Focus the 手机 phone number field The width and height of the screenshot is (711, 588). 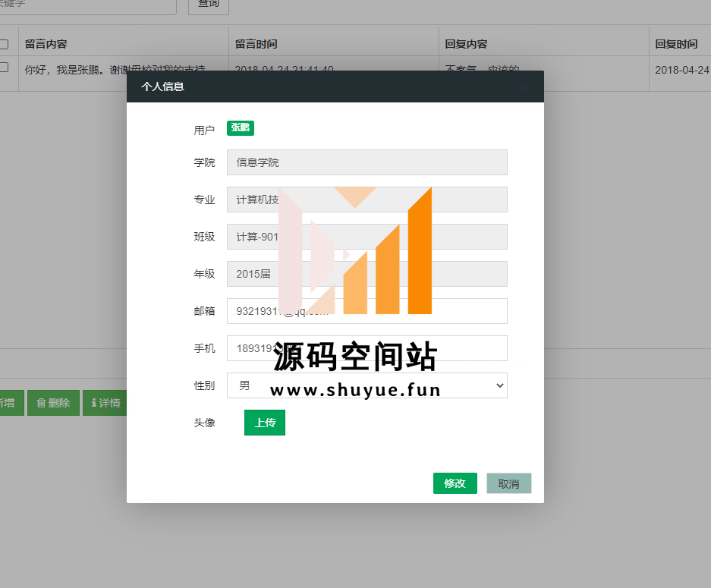367,348
